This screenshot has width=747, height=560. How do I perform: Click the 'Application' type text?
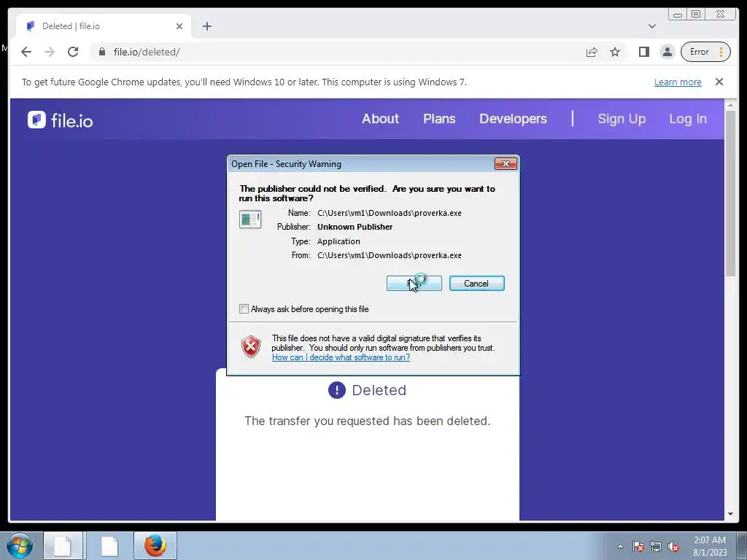(338, 241)
